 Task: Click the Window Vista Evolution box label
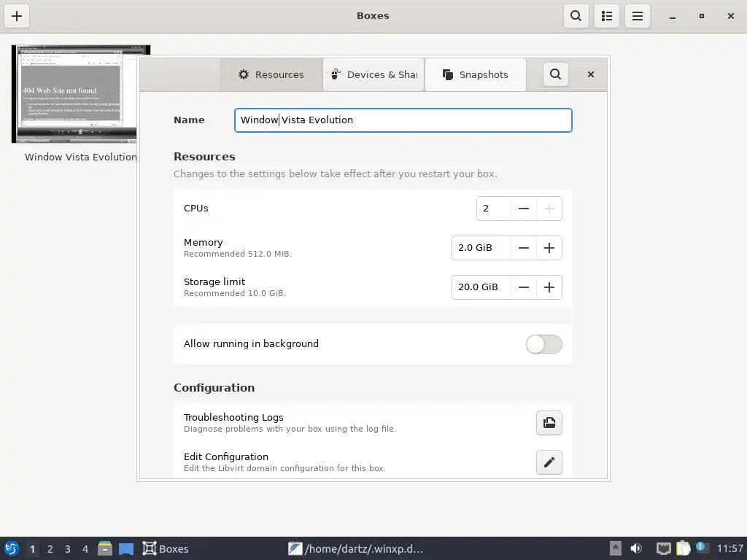[x=80, y=157]
